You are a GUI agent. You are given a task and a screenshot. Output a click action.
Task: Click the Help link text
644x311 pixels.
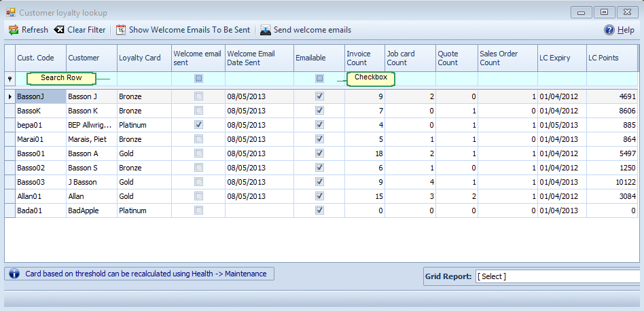626,30
